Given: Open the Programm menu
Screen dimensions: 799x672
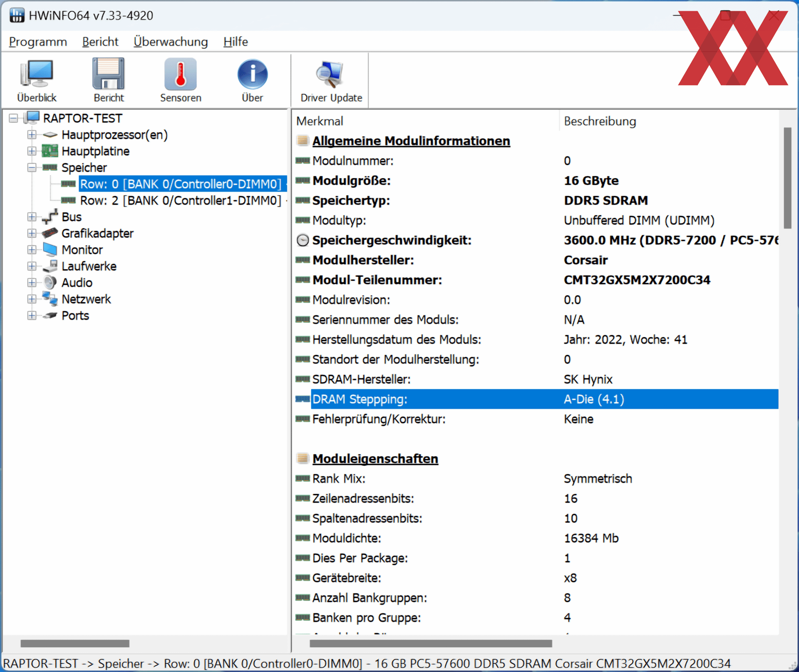Looking at the screenshot, I should tap(38, 42).
